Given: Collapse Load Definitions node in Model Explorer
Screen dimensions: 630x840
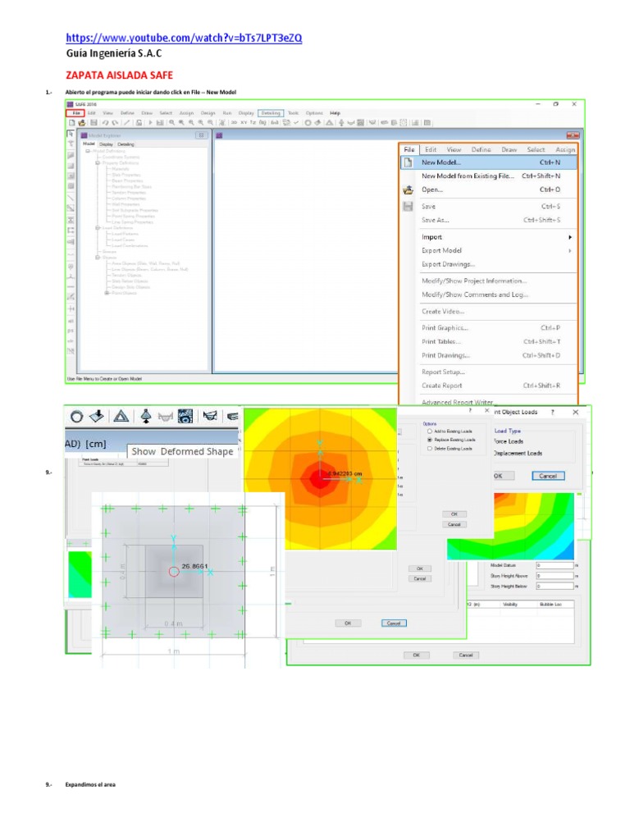Looking at the screenshot, I should (98, 228).
